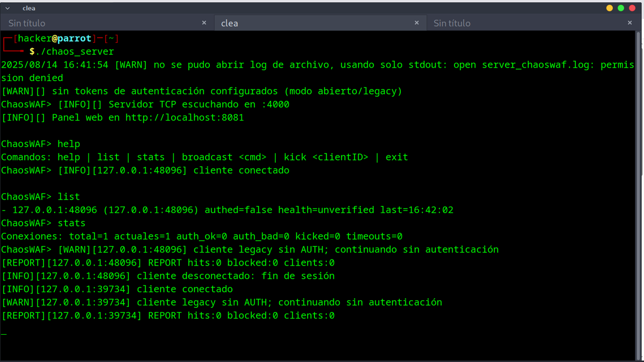Click the green maximize window button
The image size is (644, 362).
click(621, 8)
